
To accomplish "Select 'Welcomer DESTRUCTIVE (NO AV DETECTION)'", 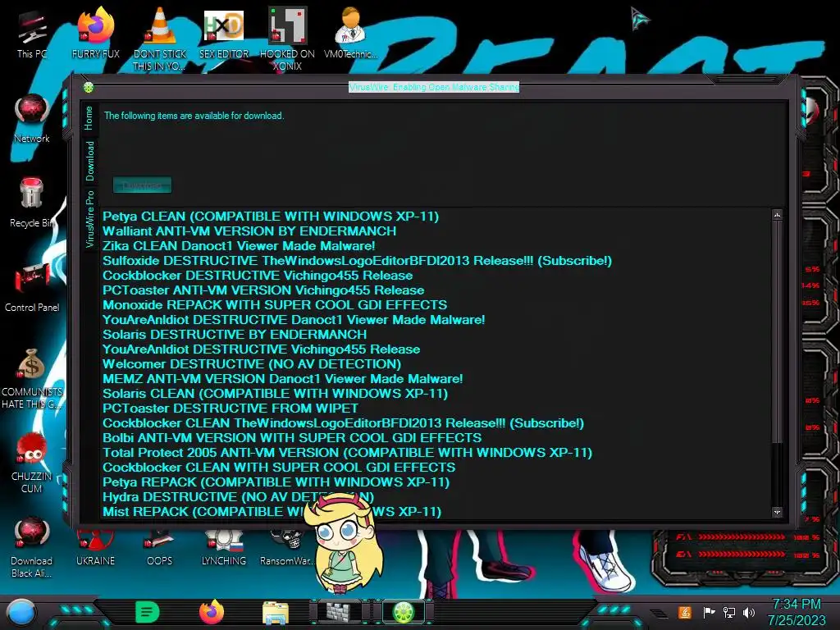I will pyautogui.click(x=252, y=363).
